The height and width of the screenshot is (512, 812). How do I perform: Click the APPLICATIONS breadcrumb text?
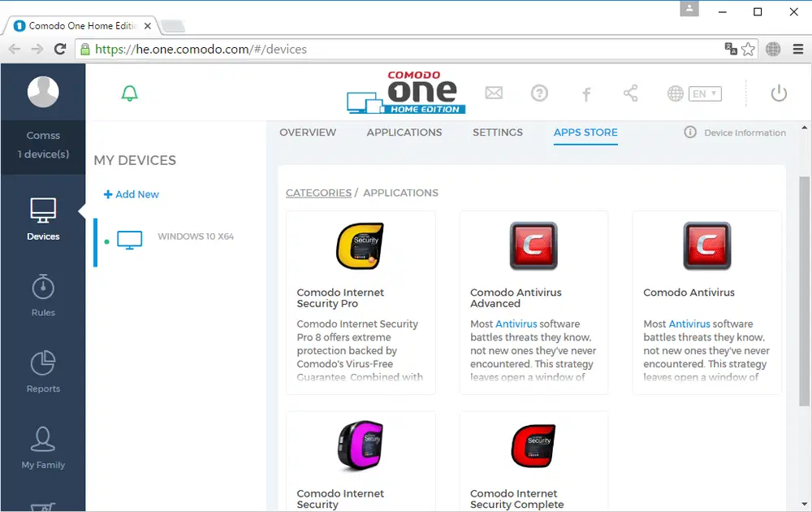(x=400, y=193)
